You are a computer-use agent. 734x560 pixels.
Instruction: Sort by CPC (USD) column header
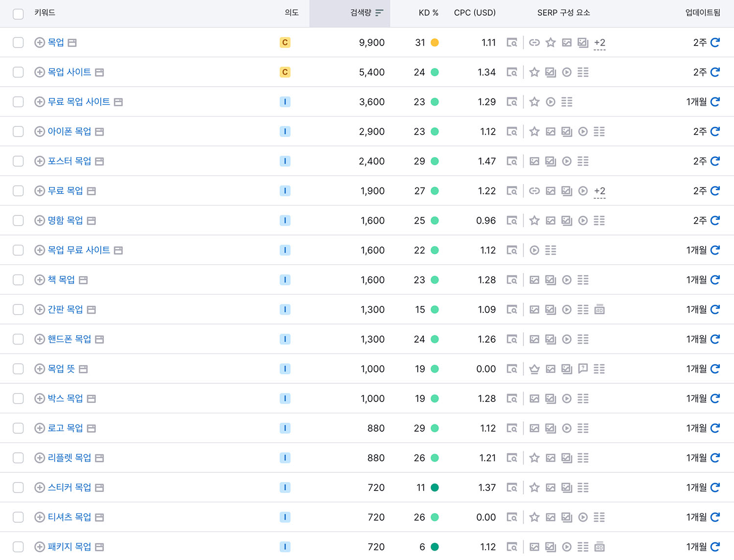pyautogui.click(x=475, y=13)
